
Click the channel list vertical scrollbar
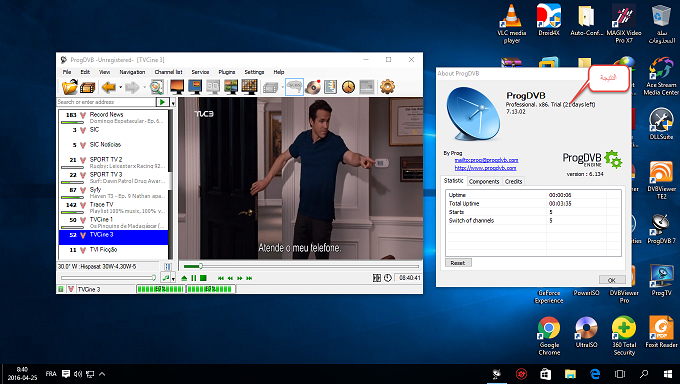(170, 184)
